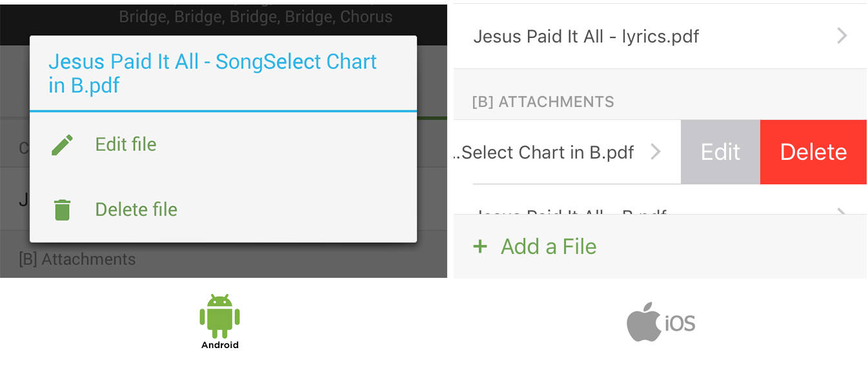
Task: Open "Jesus Paid It All - lyrics.pdf"
Action: (x=586, y=36)
